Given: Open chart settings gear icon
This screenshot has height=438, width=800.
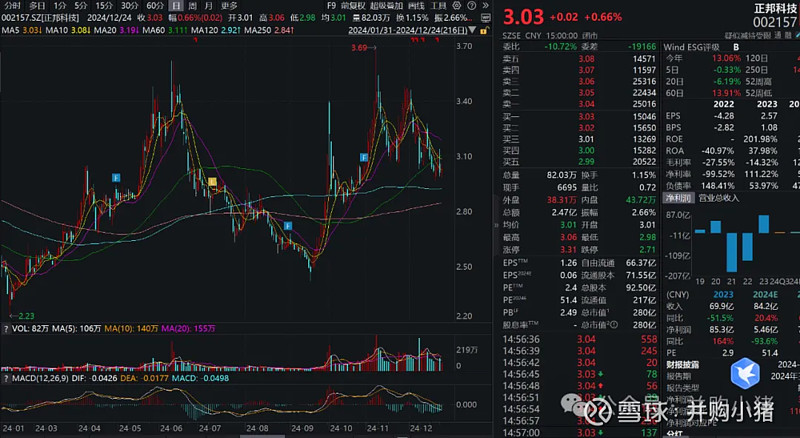Looking at the screenshot, I should pos(457,6).
